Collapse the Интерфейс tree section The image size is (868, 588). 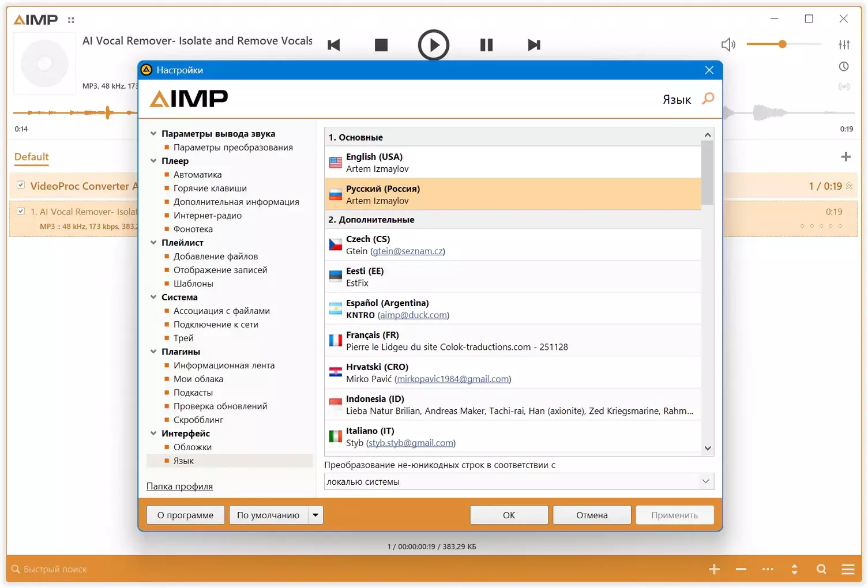[x=153, y=434]
